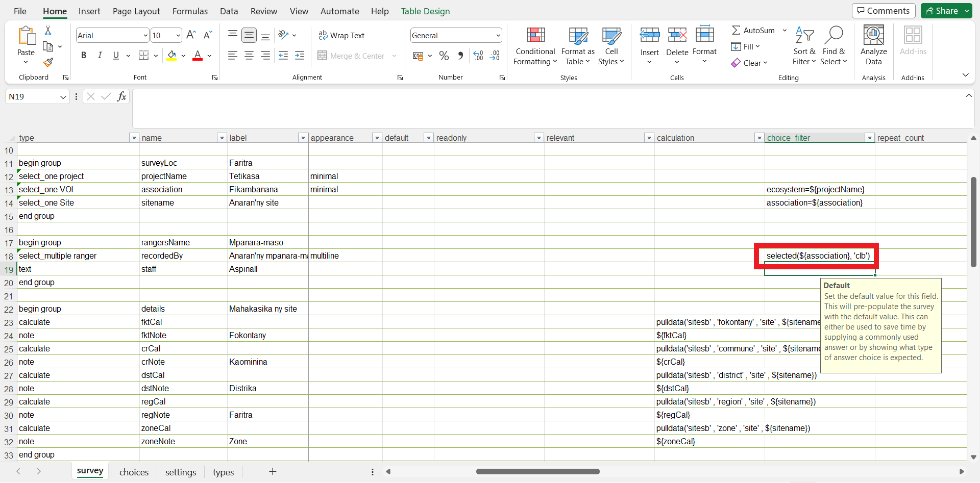The height and width of the screenshot is (483, 980).
Task: Click the Percent Style icon
Action: (444, 56)
